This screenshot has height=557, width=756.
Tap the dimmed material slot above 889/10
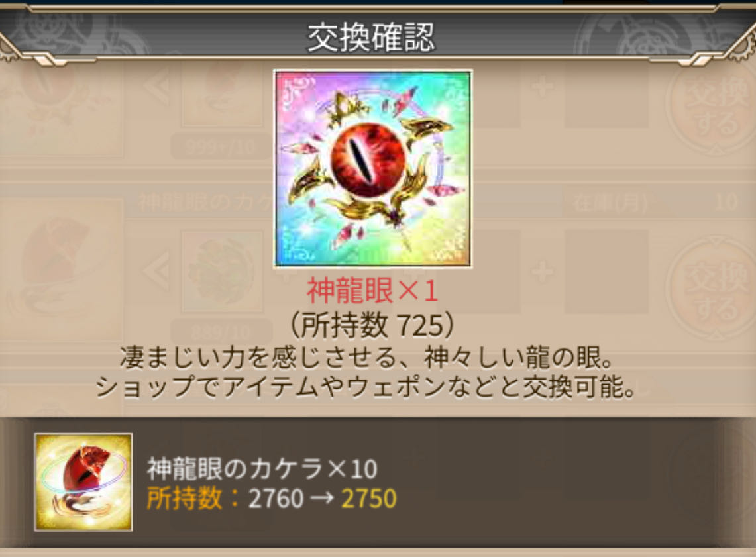point(222,272)
